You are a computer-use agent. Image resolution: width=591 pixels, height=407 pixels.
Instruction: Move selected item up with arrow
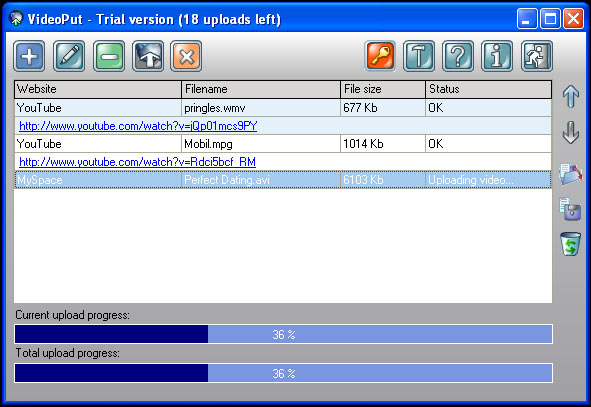(x=571, y=96)
